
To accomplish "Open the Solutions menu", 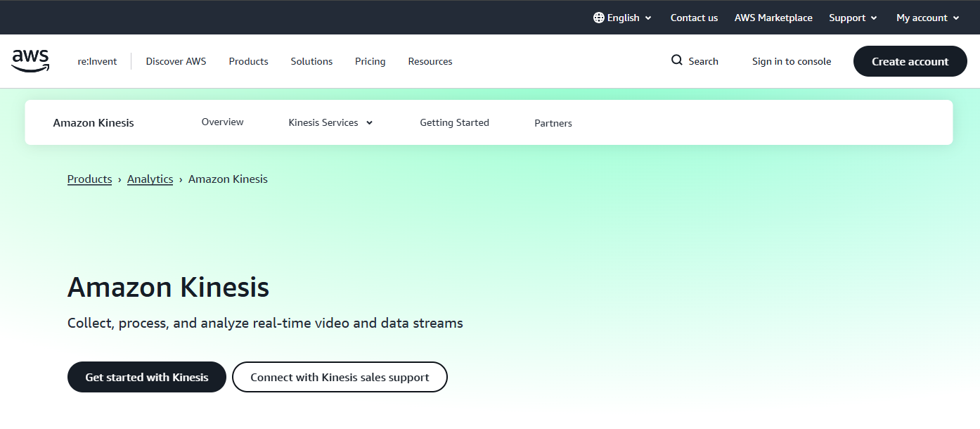I will (x=311, y=61).
